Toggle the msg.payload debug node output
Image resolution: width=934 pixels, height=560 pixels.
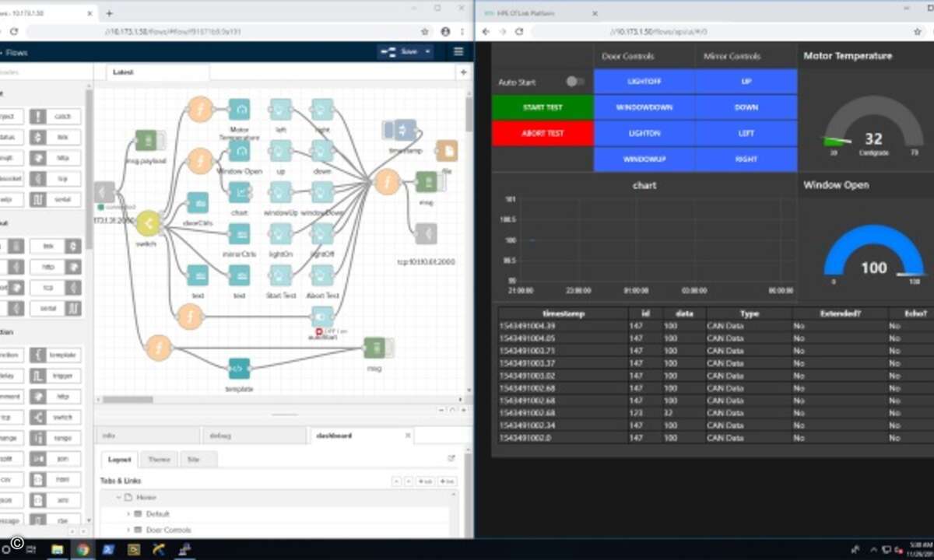coord(161,140)
